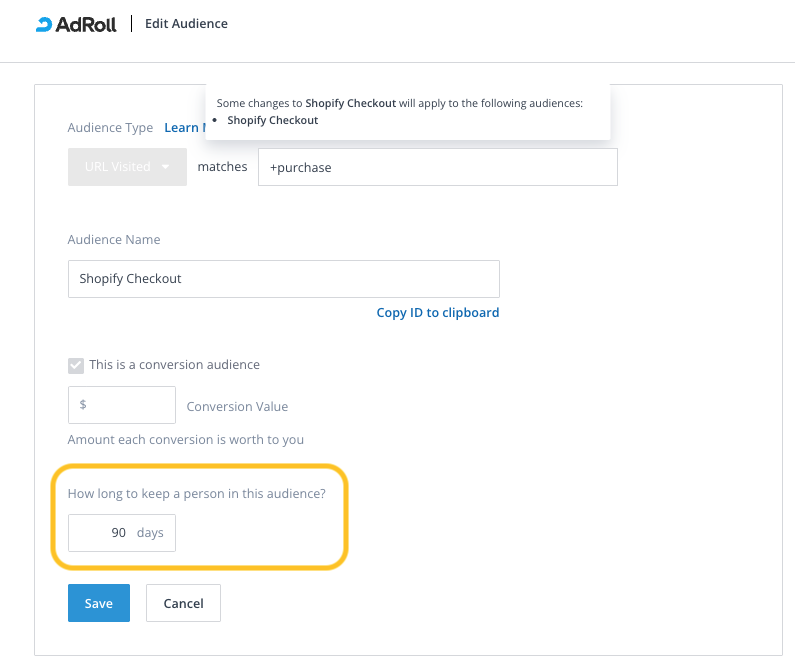Click the Conversion Value dollar field
The image size is (795, 670).
pos(121,405)
